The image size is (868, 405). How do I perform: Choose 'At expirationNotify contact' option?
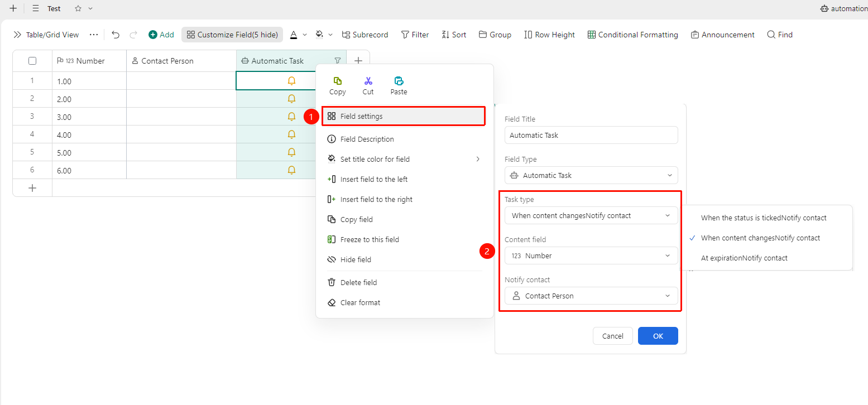coord(744,258)
